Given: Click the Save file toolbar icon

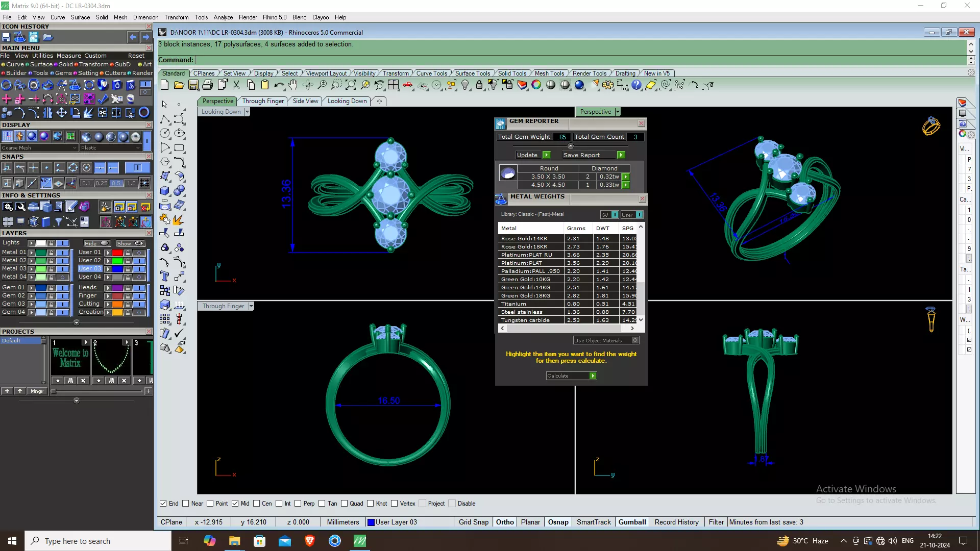Looking at the screenshot, I should pos(193,85).
